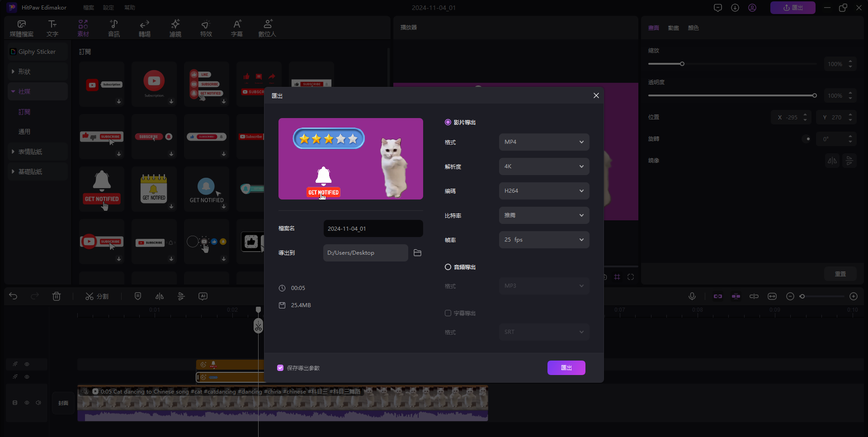Expand the 表情貼紙 emoji stickers category

38,152
